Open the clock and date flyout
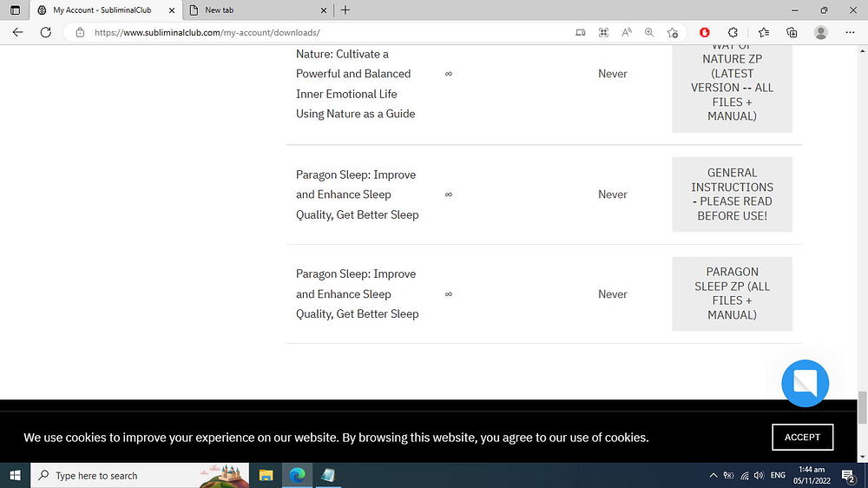 (812, 475)
